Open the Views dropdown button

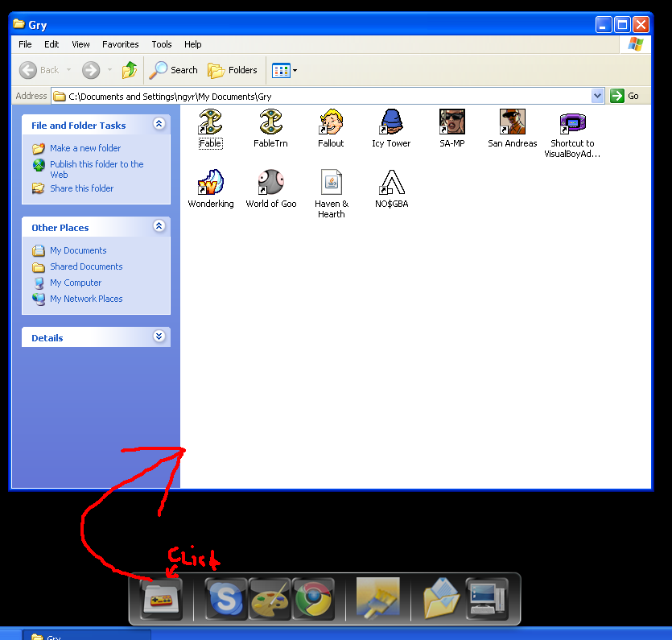[284, 70]
